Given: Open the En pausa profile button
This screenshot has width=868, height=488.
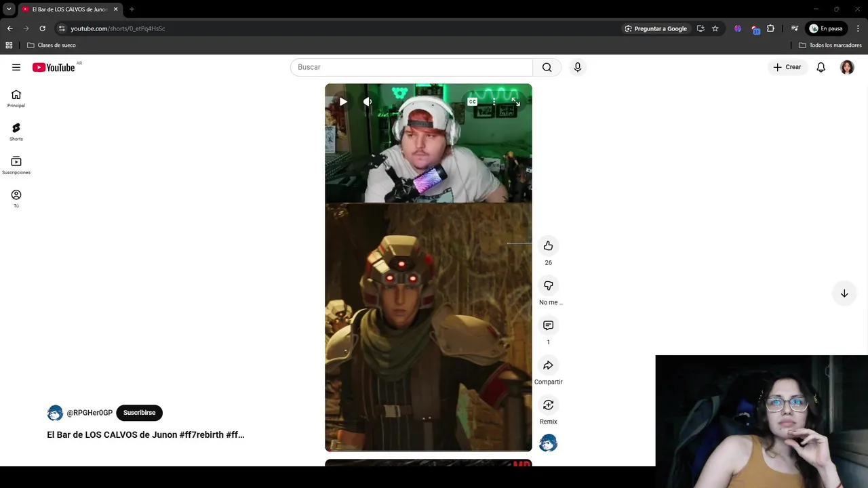Looking at the screenshot, I should (x=825, y=28).
